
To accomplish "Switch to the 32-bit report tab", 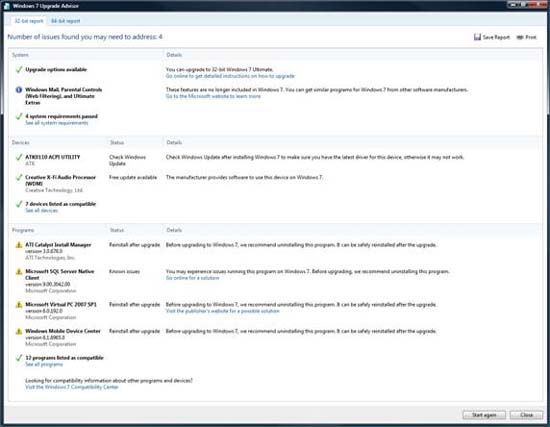I will point(28,21).
